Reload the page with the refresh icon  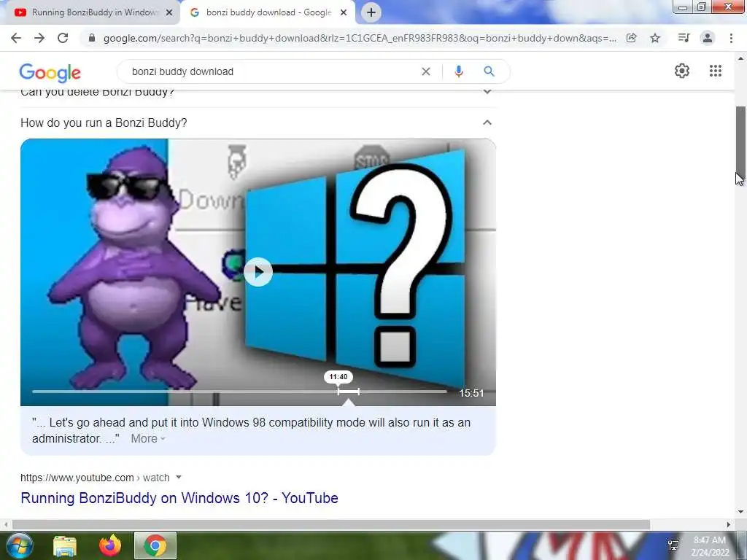click(63, 38)
